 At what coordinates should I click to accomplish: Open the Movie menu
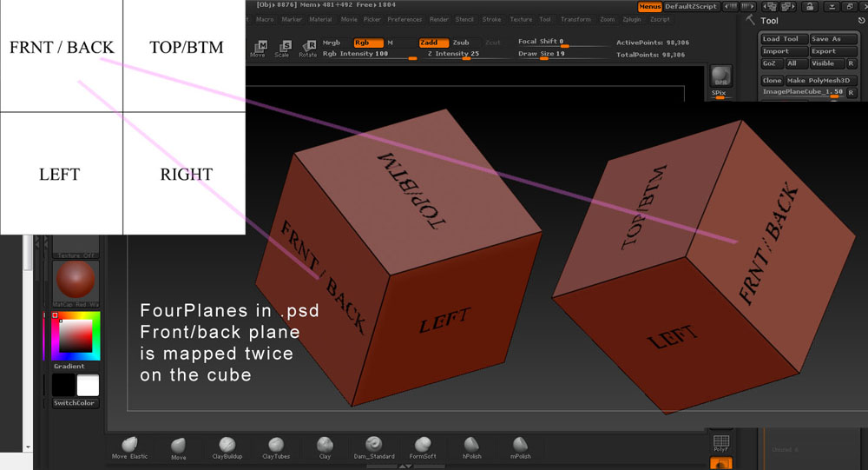[x=349, y=19]
